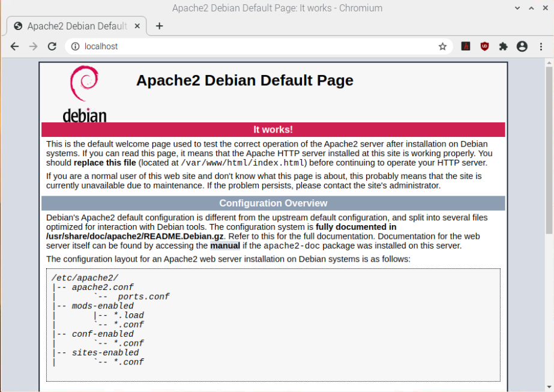Click the 'apache2-doc' package name

point(292,246)
